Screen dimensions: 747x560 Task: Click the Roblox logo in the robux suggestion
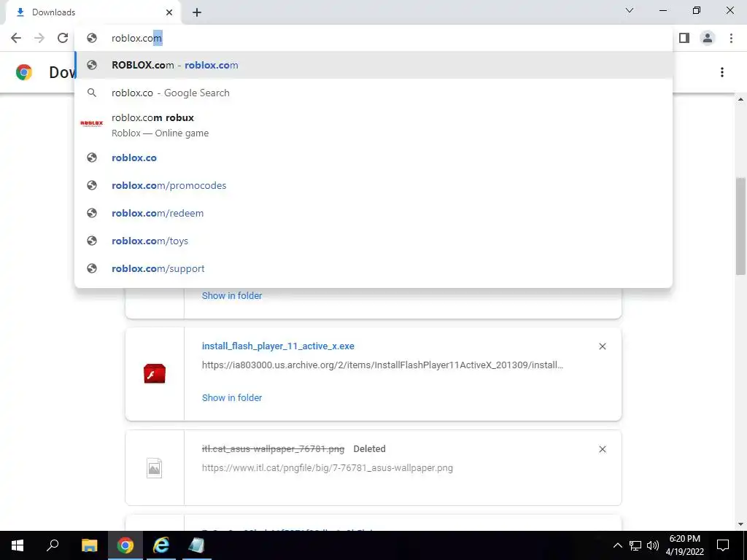91,123
